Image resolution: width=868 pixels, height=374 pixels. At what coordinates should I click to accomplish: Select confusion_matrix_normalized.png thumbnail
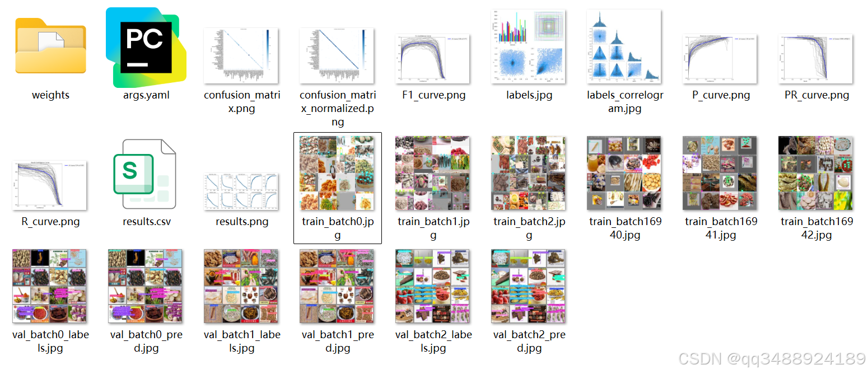338,55
